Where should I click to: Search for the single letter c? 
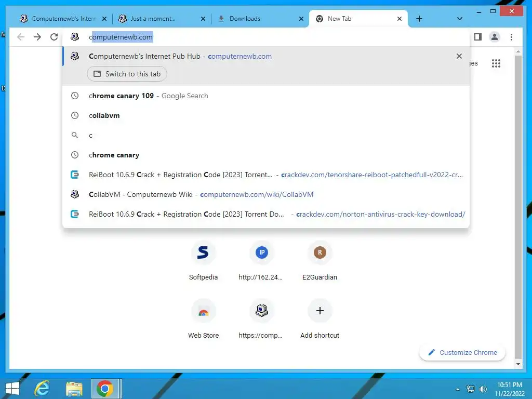pos(266,136)
